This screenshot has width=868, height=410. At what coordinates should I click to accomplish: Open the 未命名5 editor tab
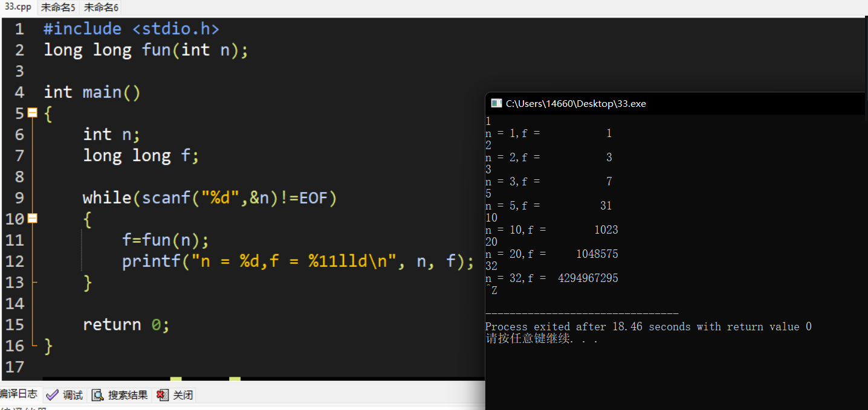pyautogui.click(x=58, y=7)
